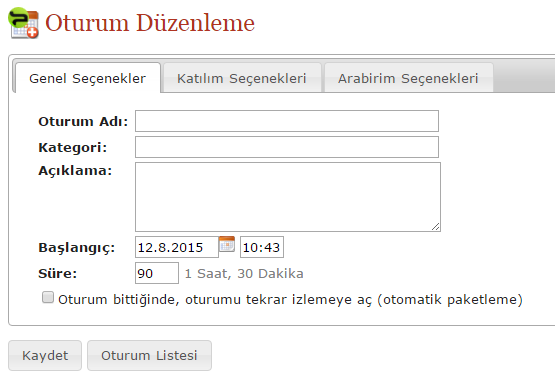Switch to the Genel Seçenekler tab

[x=87, y=78]
